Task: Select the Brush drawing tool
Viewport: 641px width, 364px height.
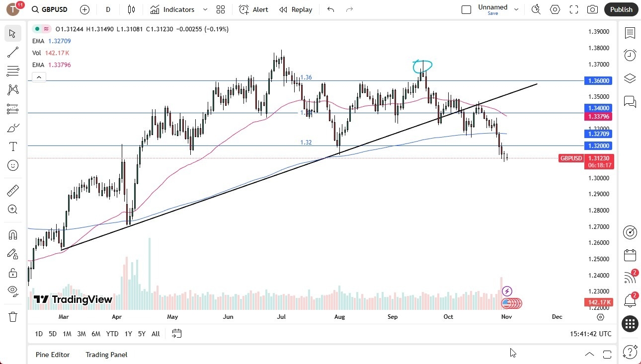Action: pyautogui.click(x=13, y=128)
